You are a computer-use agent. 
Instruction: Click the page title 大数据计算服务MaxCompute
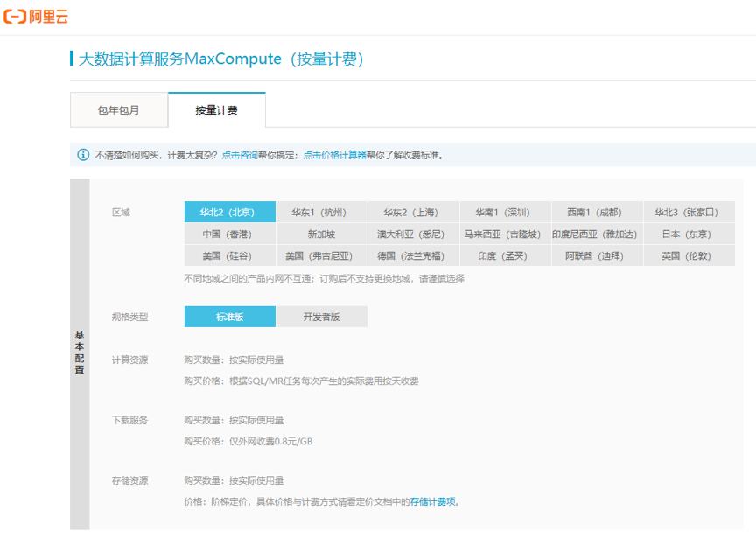point(220,59)
